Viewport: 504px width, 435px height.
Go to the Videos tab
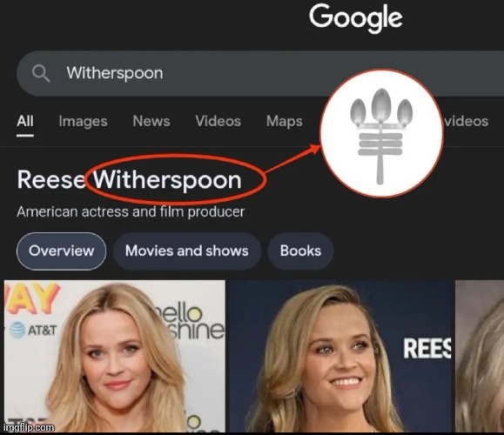tap(218, 121)
